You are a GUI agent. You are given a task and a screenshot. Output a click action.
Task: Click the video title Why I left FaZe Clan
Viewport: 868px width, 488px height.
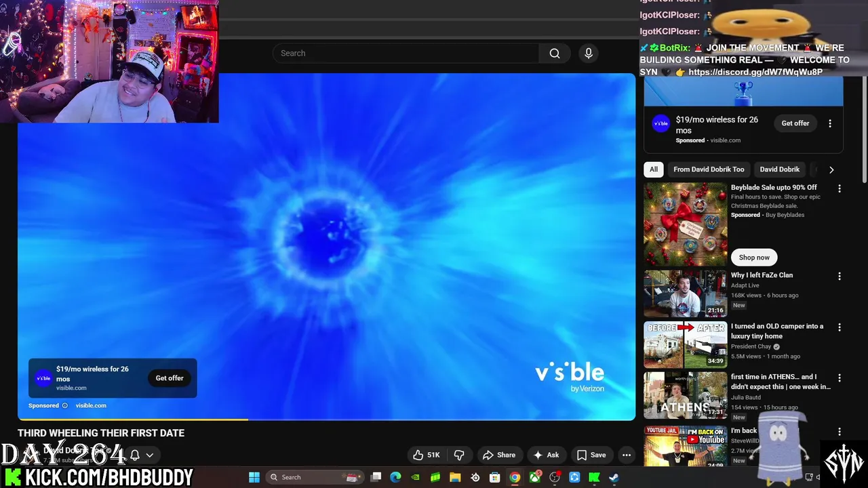coord(762,275)
